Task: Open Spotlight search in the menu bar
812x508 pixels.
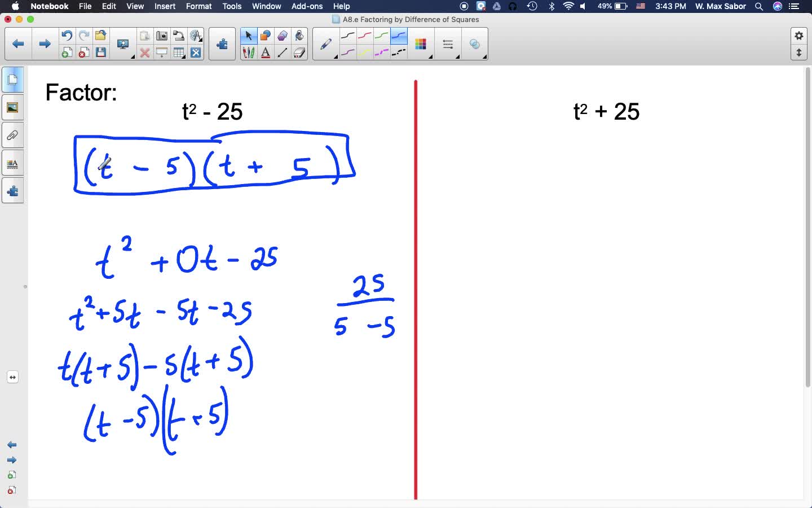Action: point(759,6)
